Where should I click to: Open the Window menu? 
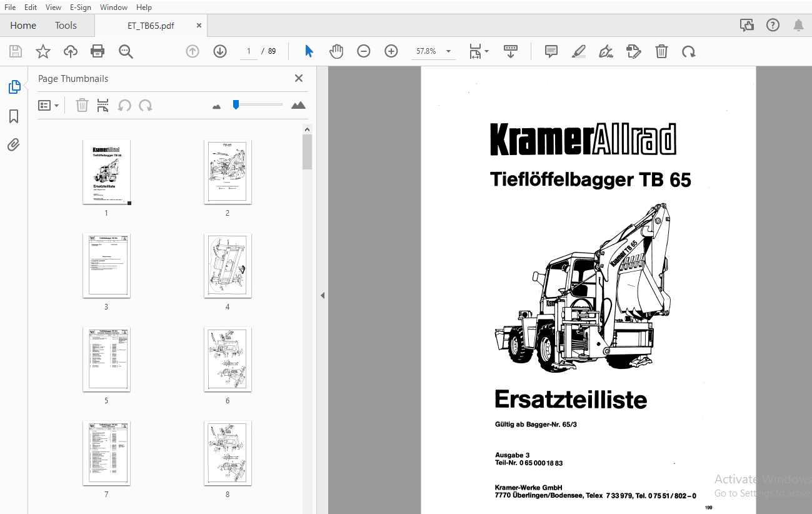pos(114,8)
